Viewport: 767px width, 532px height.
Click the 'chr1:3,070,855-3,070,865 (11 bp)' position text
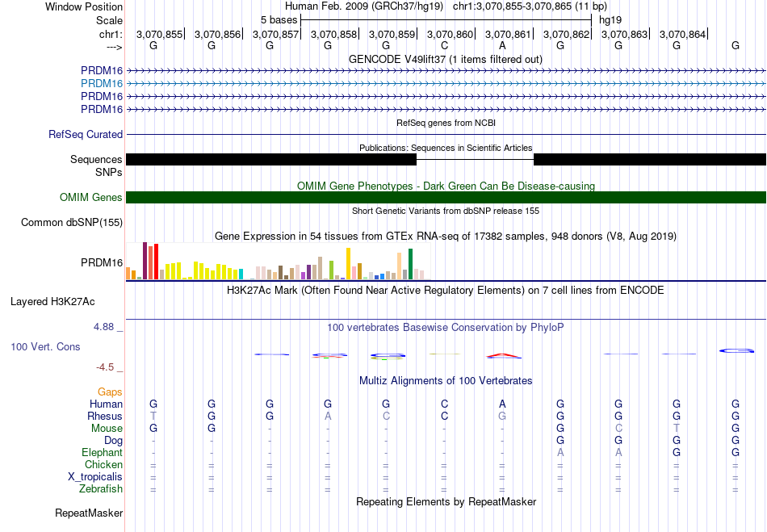coord(530,6)
